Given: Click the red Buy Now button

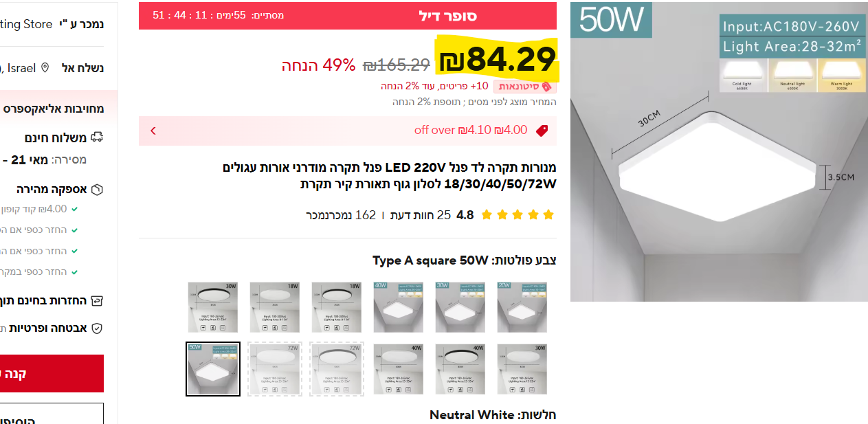Looking at the screenshot, I should coord(52,374).
